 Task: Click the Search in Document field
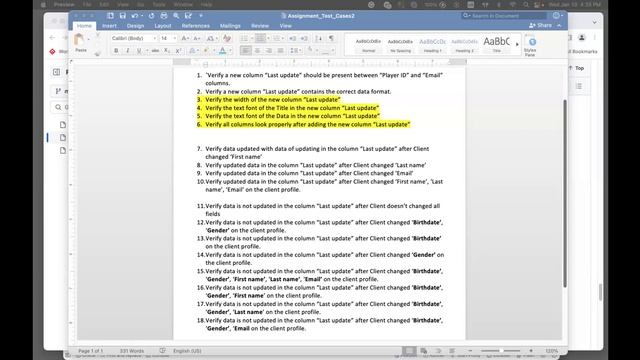pyautogui.click(x=504, y=16)
